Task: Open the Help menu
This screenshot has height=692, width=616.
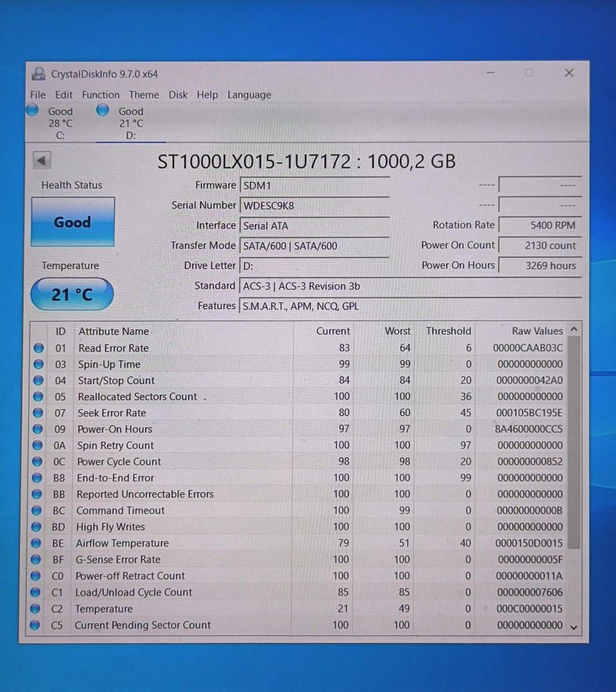Action: click(207, 95)
